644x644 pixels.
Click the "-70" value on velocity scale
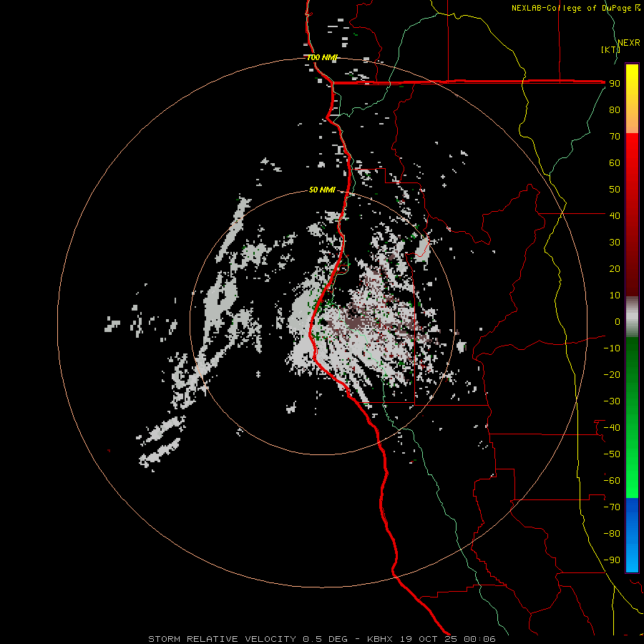(x=612, y=507)
